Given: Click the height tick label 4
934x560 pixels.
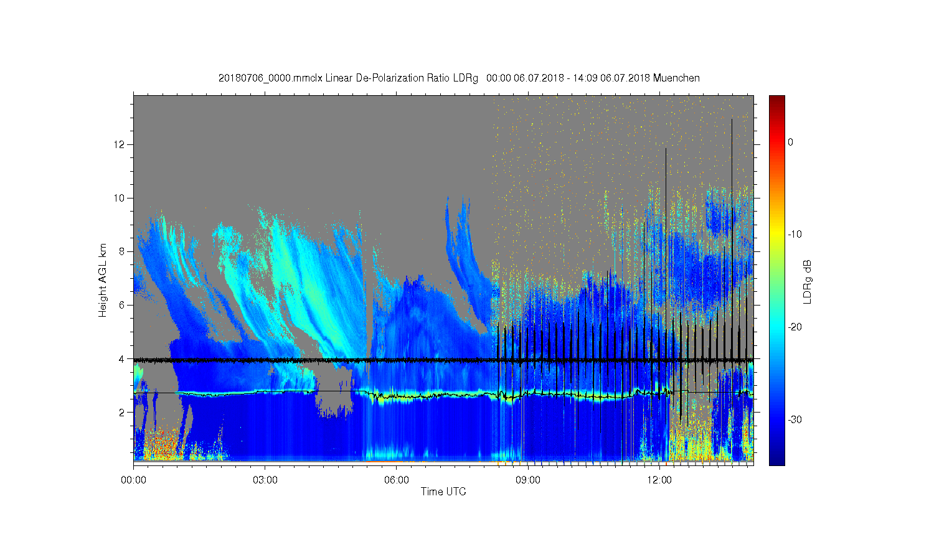Looking at the screenshot, I should (122, 358).
